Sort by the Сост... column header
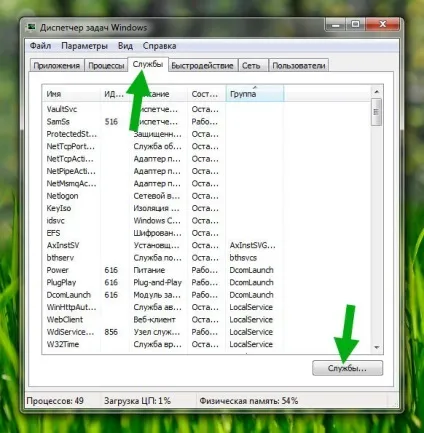Screen dimensions: 424x433 (x=207, y=94)
